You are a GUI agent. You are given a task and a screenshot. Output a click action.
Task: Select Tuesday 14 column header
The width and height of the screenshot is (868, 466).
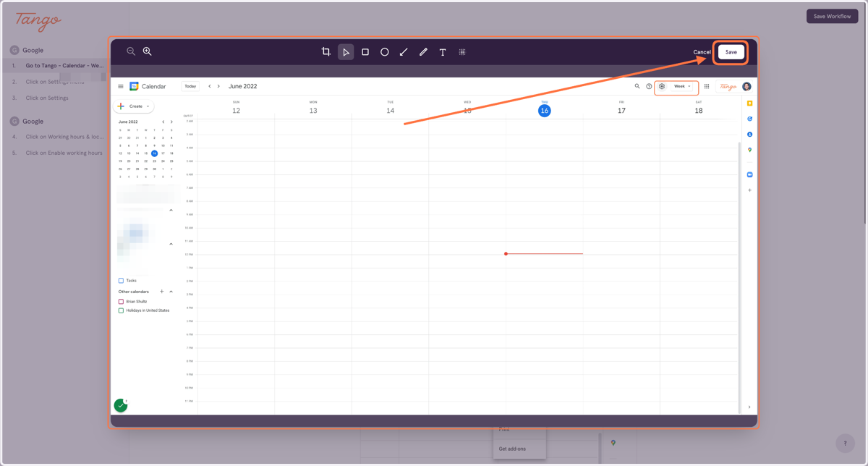[x=390, y=109]
